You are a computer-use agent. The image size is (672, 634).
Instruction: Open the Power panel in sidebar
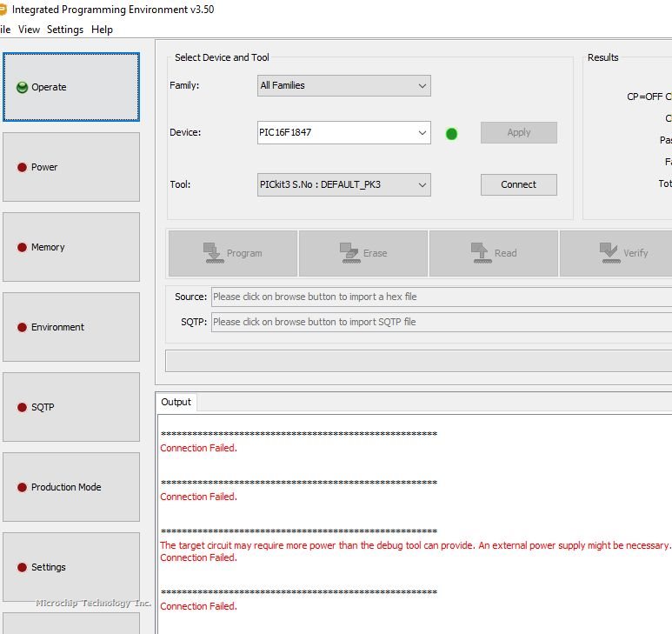click(x=70, y=167)
